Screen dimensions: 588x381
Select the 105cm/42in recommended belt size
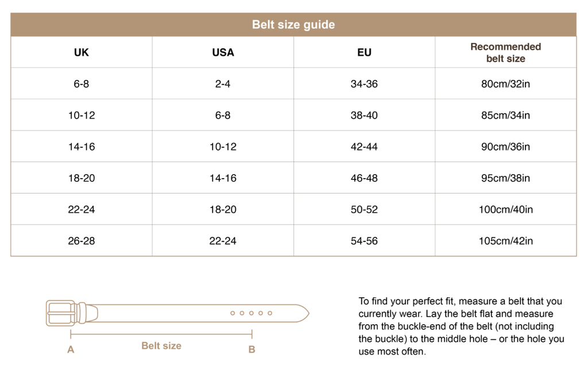(x=505, y=241)
